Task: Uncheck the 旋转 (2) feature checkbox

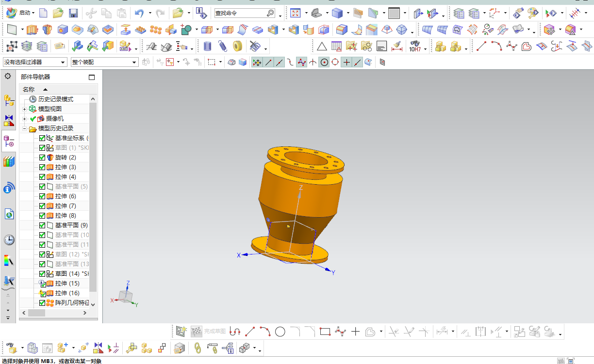Action: tap(42, 158)
